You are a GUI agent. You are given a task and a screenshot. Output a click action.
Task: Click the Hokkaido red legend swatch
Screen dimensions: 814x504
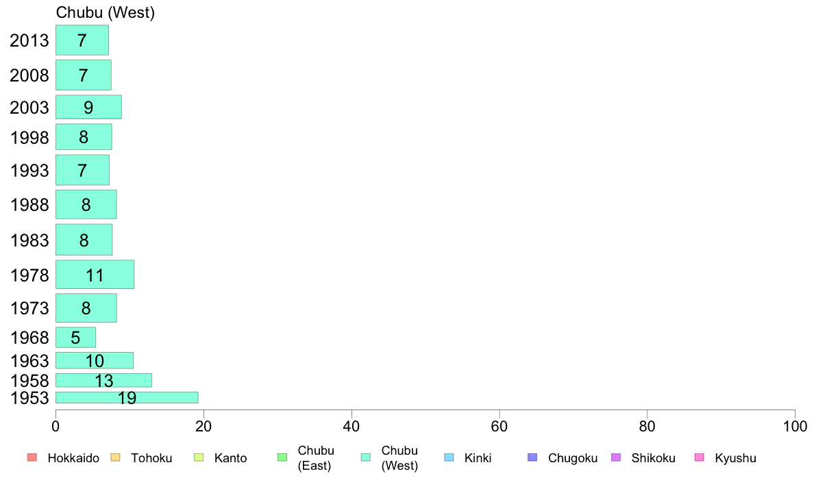click(32, 457)
